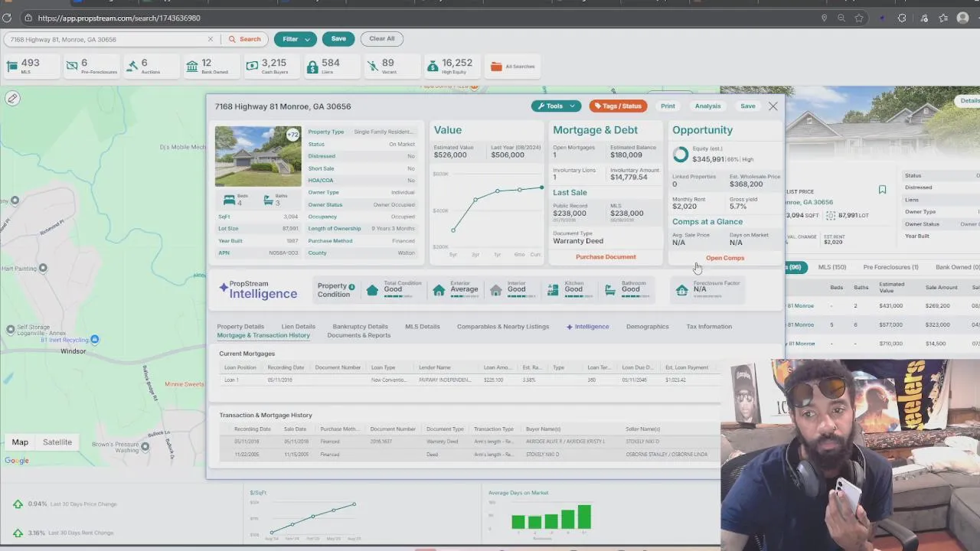Switch to the Property Details tab

(x=240, y=327)
